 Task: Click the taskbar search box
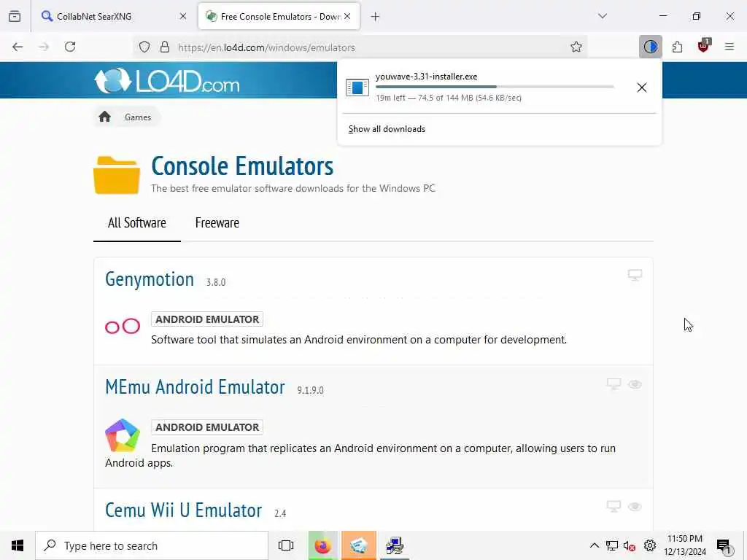[152, 545]
